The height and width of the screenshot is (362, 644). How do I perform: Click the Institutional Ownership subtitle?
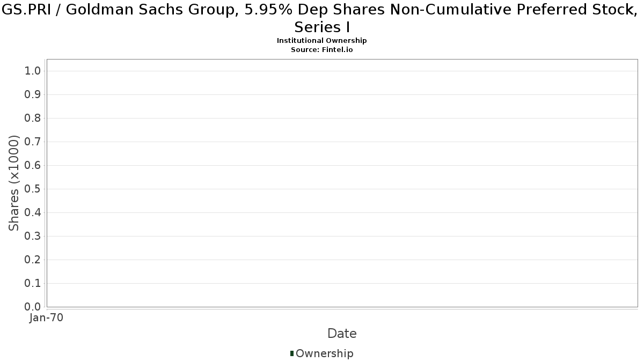322,41
